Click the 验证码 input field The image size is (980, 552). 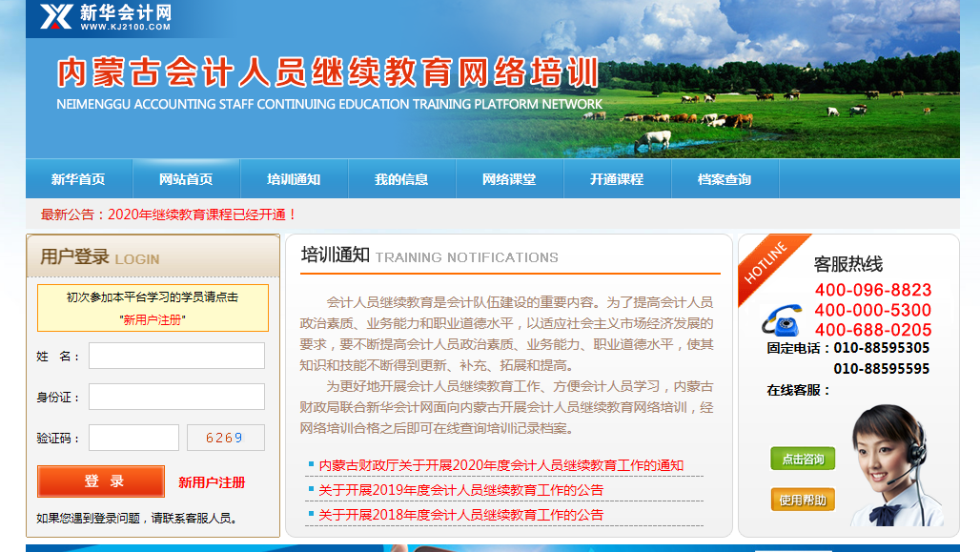(133, 438)
